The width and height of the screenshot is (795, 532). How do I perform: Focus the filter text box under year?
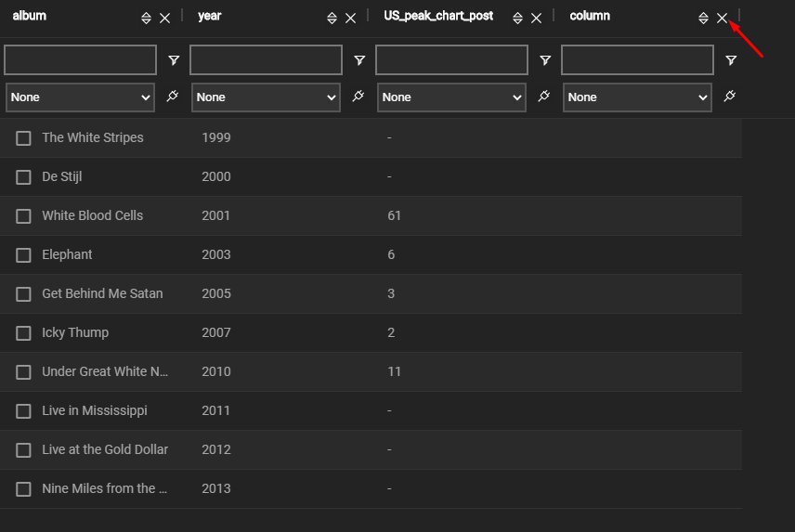(266, 60)
